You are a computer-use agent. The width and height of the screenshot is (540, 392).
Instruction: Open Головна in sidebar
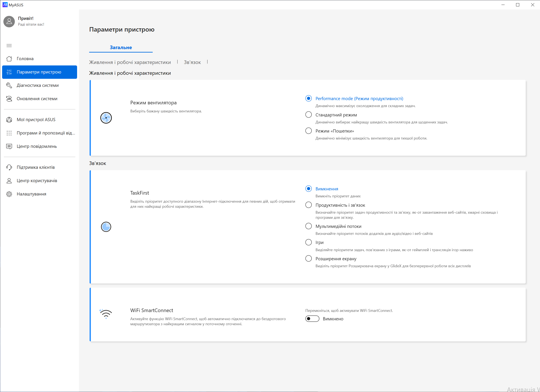pos(40,59)
